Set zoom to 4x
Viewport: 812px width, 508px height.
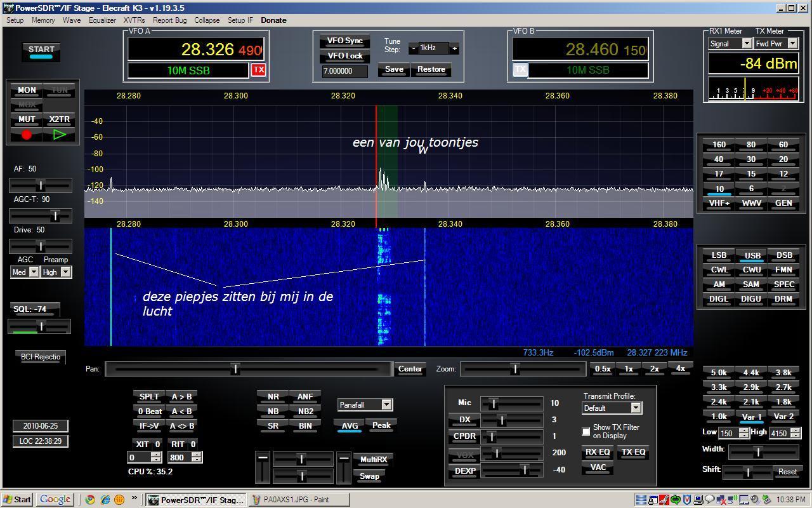[680, 368]
